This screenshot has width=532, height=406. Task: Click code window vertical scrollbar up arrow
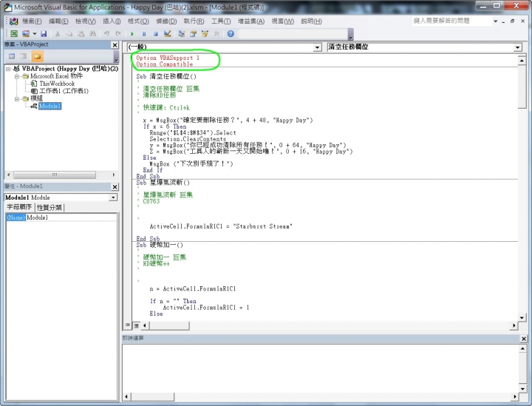pyautogui.click(x=522, y=61)
